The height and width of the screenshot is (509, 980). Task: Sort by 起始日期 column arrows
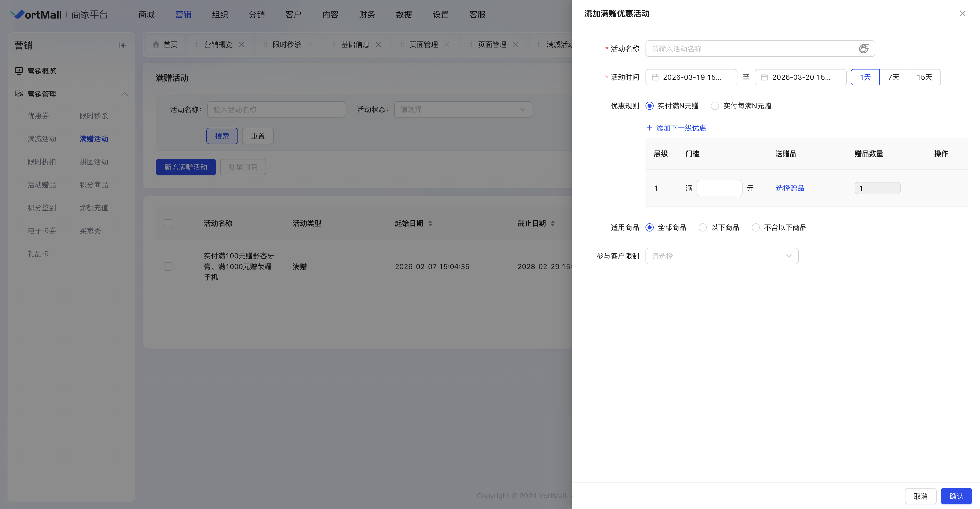[x=430, y=224]
